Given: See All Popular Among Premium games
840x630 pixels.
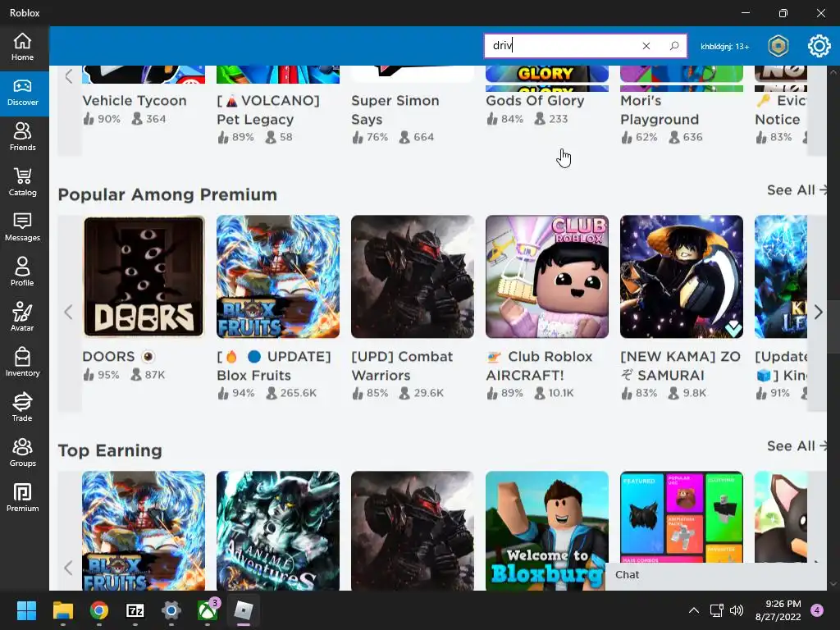Looking at the screenshot, I should pos(796,190).
